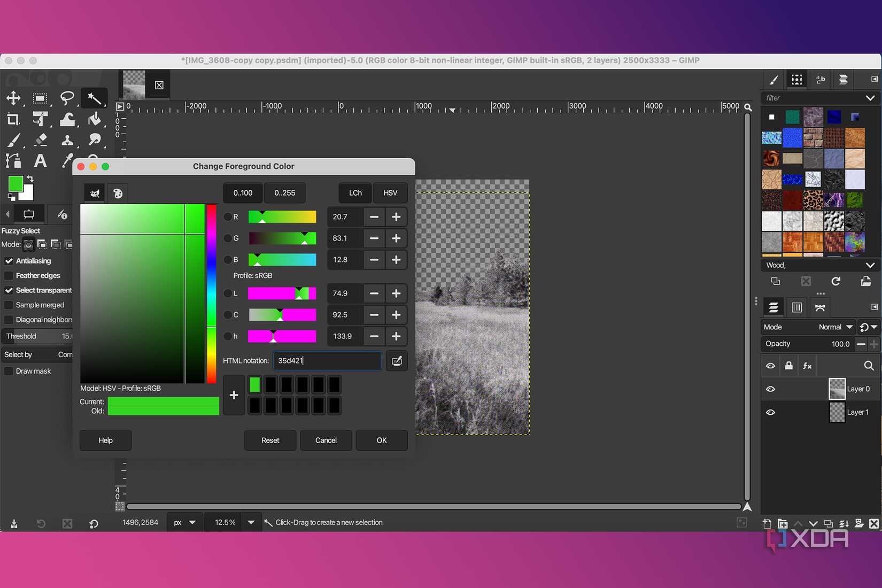Choose the Paintbrush tool

13,140
